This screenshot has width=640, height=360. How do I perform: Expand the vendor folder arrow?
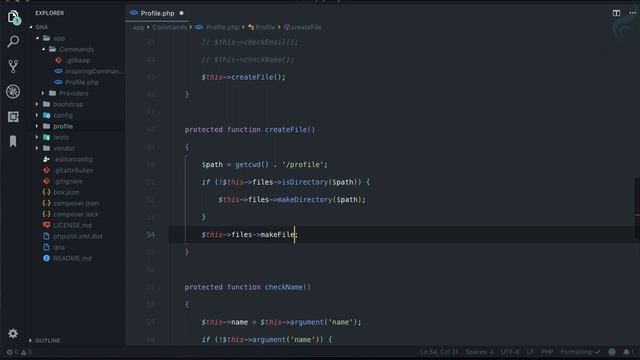[x=37, y=148]
